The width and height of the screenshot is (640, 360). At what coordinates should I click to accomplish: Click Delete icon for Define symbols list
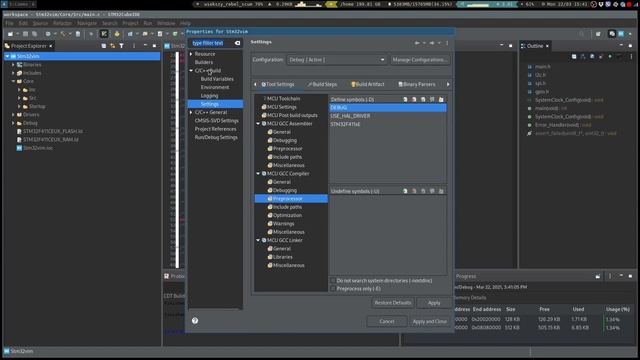pyautogui.click(x=414, y=99)
